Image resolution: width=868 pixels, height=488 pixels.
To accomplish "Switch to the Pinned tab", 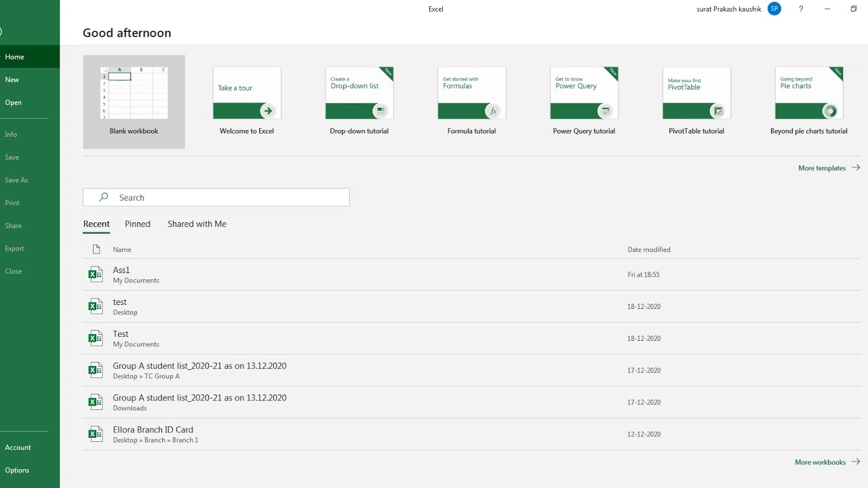I will click(138, 224).
